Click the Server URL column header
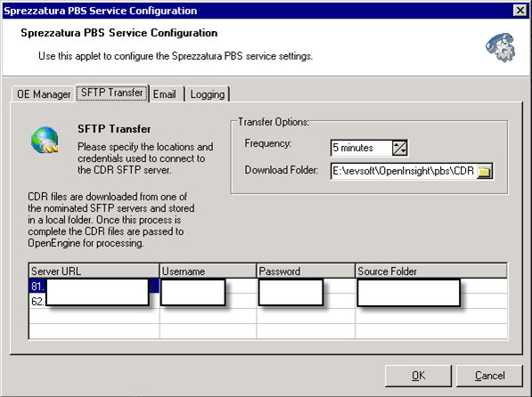This screenshot has width=532, height=397. (x=94, y=271)
